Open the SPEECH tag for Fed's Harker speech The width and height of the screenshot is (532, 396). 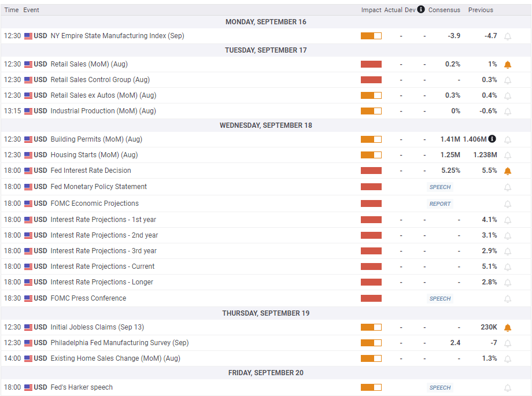(x=440, y=387)
